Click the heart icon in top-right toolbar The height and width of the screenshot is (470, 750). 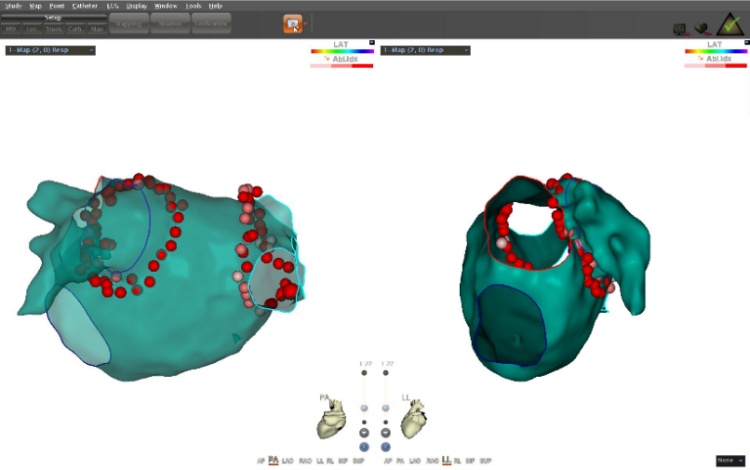point(701,29)
